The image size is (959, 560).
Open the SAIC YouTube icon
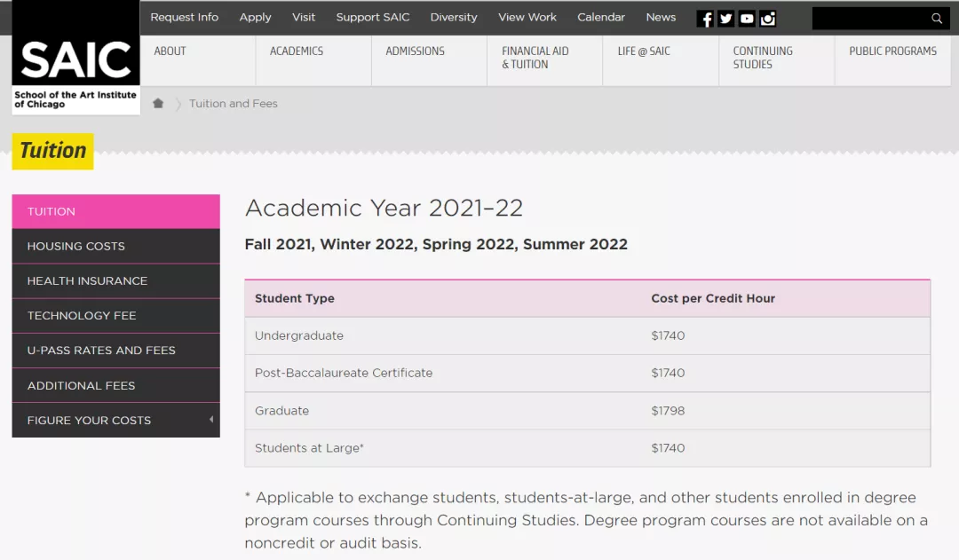point(747,19)
